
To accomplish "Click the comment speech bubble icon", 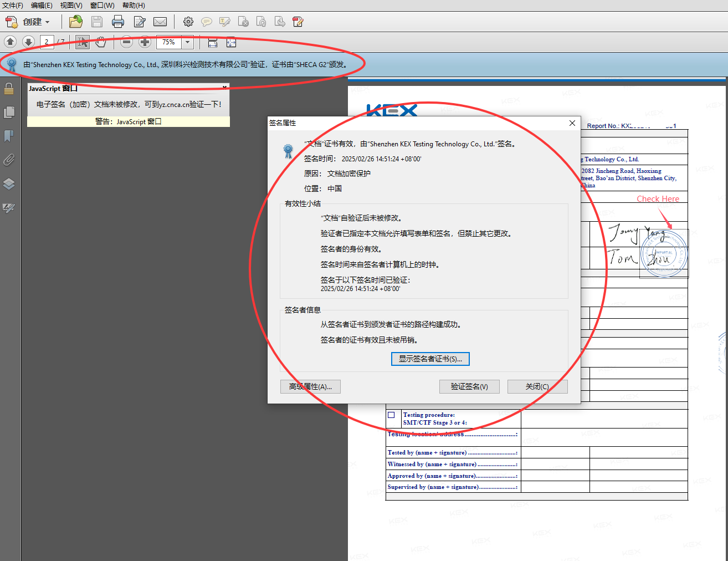I will [x=207, y=22].
